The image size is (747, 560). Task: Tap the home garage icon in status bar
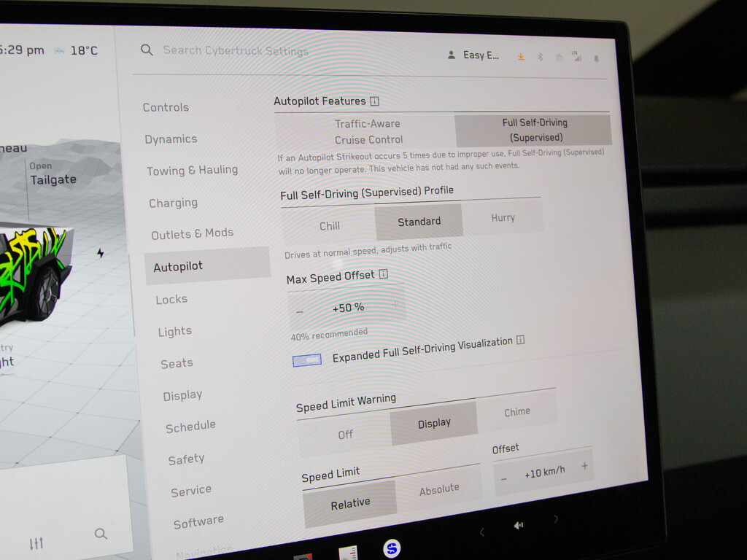coord(560,58)
